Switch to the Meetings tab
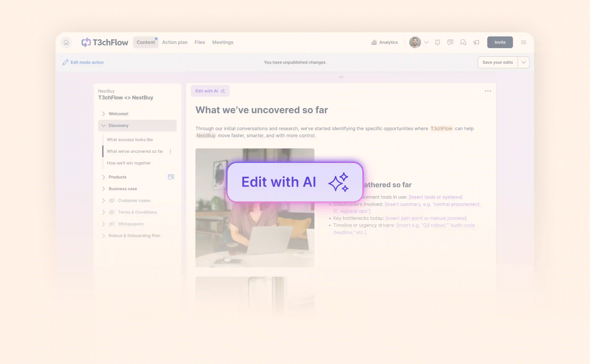This screenshot has width=590, height=364. 223,42
